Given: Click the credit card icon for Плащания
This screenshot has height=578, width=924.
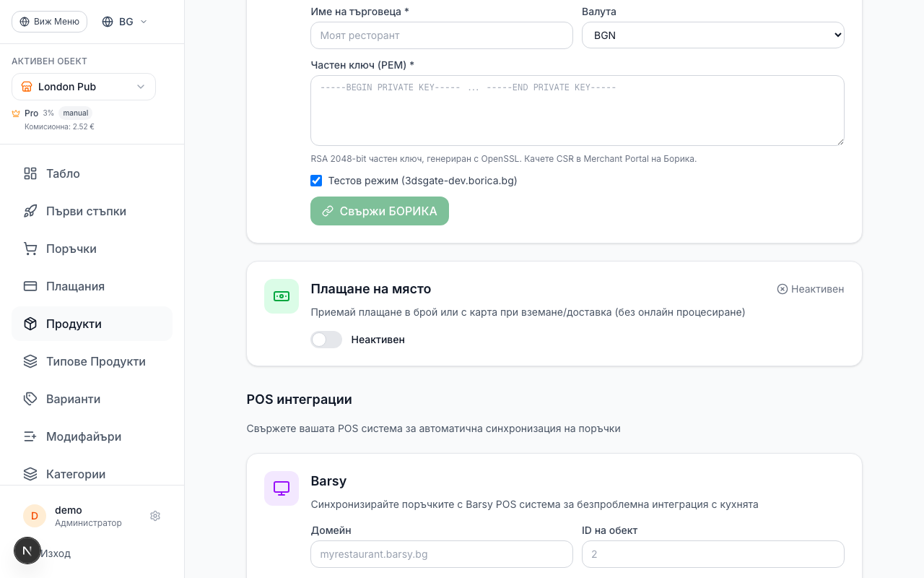Looking at the screenshot, I should pyautogui.click(x=30, y=286).
